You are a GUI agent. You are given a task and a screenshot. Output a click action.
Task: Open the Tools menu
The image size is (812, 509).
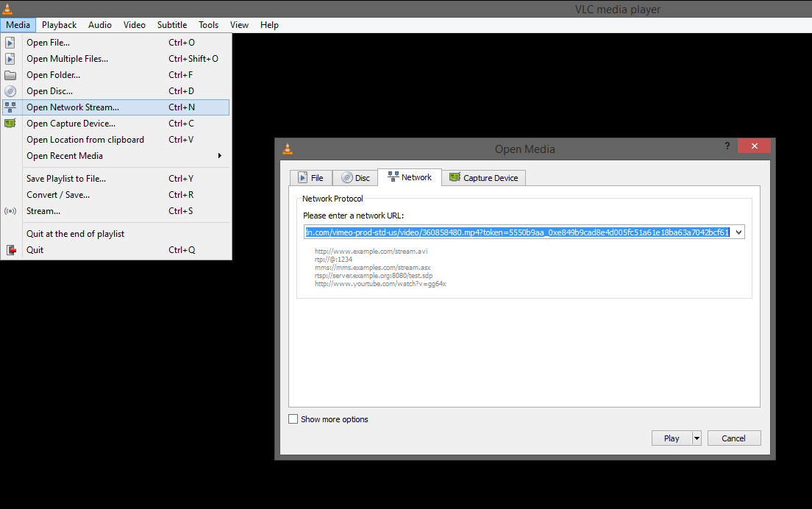click(x=209, y=25)
